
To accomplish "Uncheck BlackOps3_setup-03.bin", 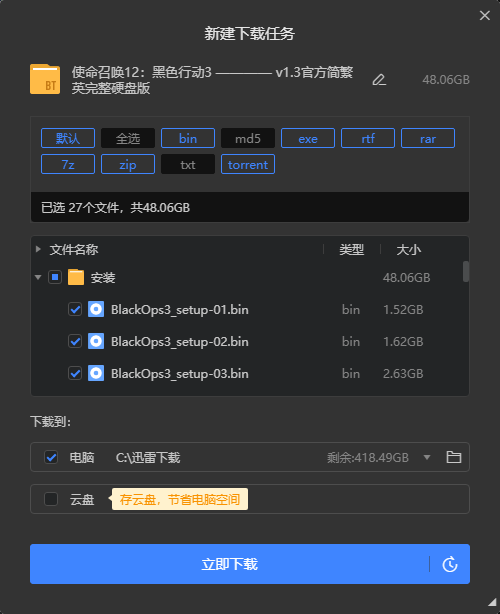I will click(x=75, y=373).
